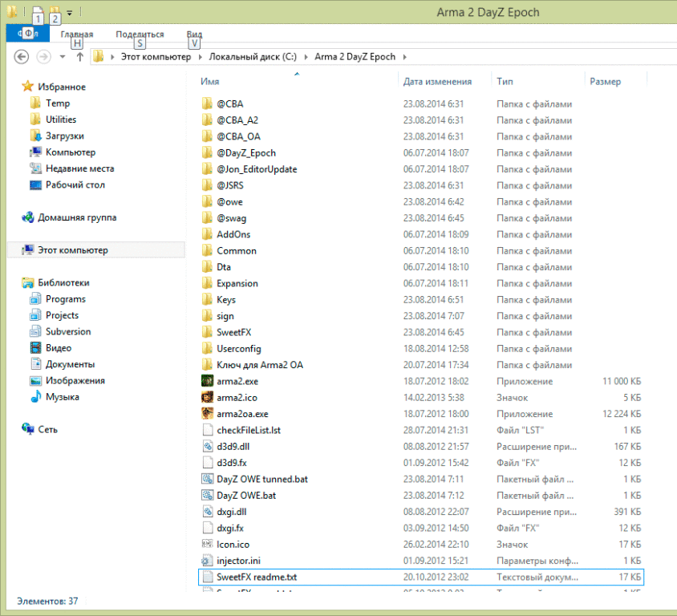
Task: Click the DayZ OWE.bat batch icon
Action: [x=207, y=496]
